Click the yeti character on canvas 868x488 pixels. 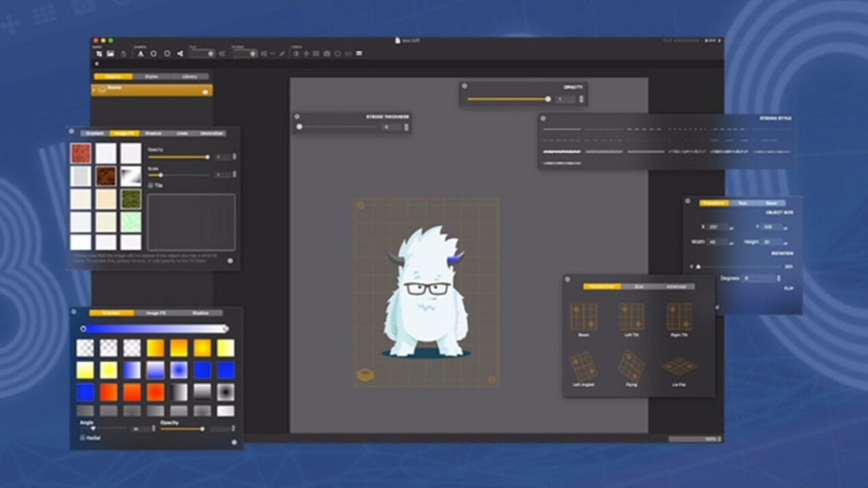426,291
